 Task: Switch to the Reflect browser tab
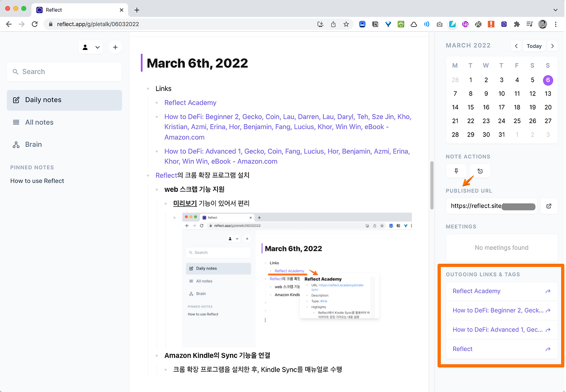(x=80, y=10)
